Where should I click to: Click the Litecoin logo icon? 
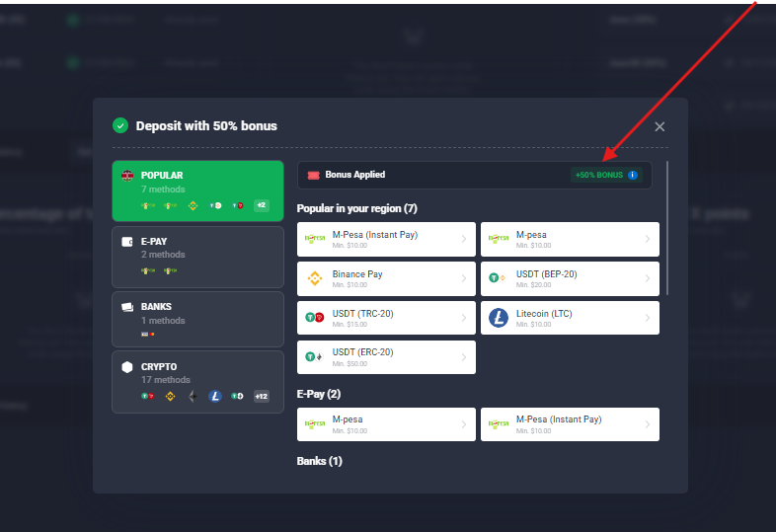499,318
